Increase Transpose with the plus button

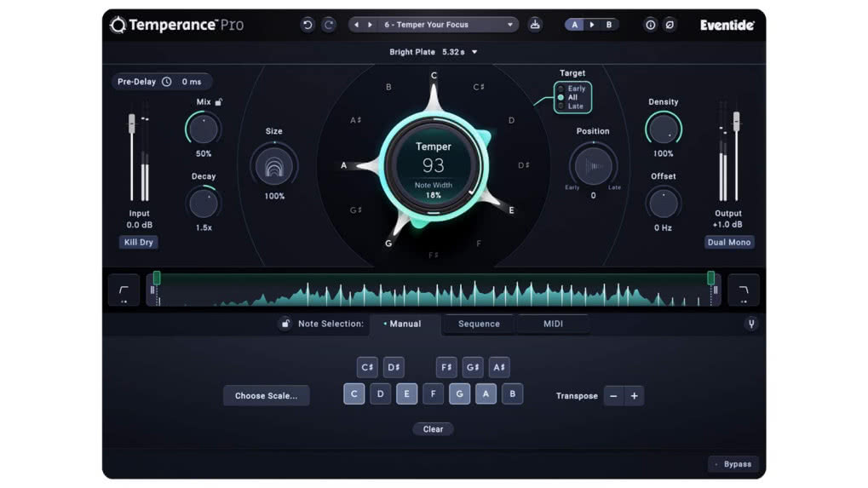pos(635,396)
